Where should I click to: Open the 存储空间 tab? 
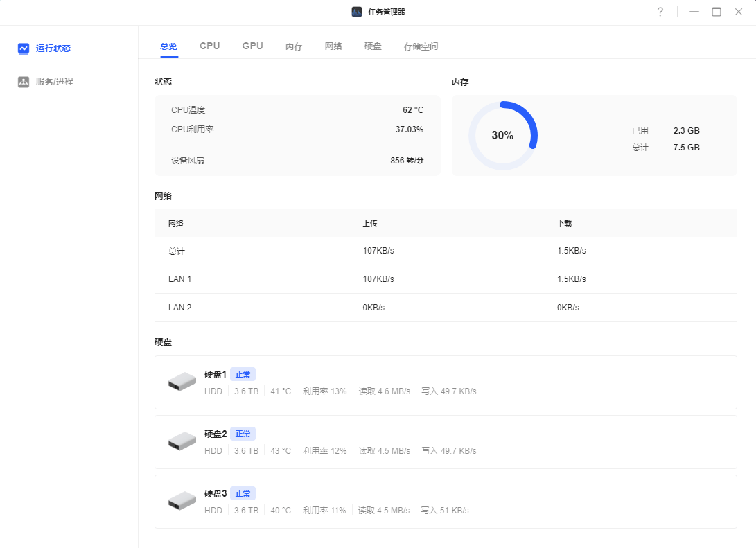(421, 46)
